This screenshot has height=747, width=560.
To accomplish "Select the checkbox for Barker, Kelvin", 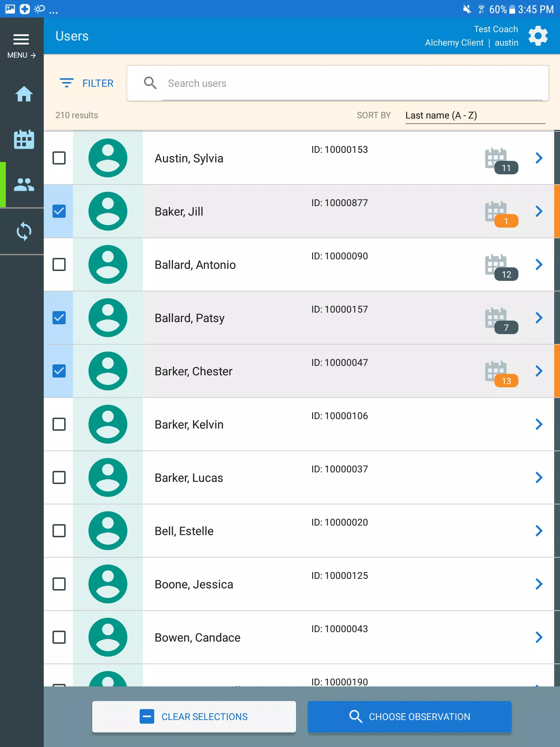I will pos(59,424).
